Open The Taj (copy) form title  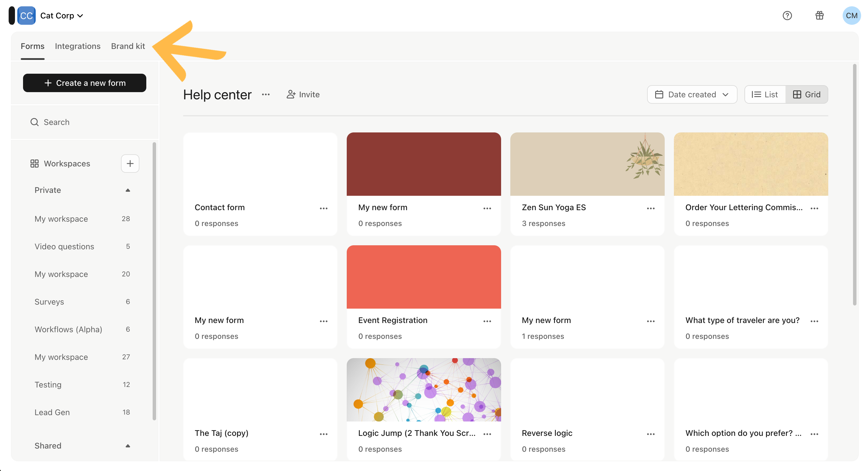[221, 433]
